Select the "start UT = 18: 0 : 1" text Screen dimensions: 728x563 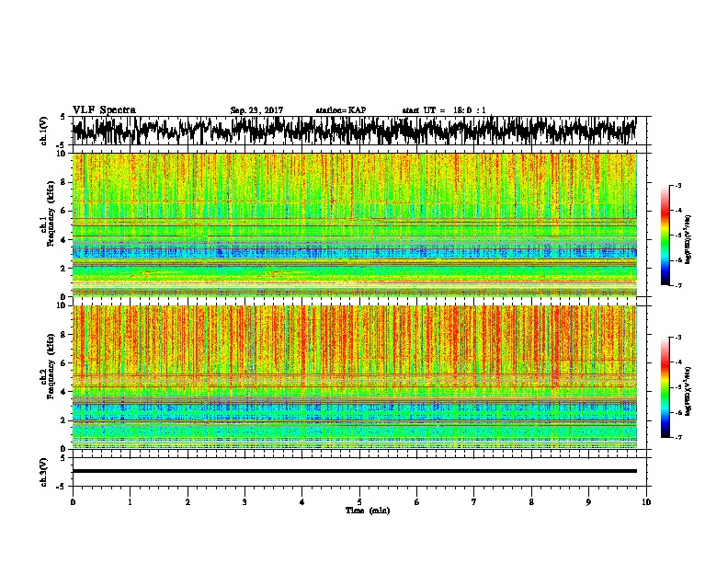click(x=444, y=110)
